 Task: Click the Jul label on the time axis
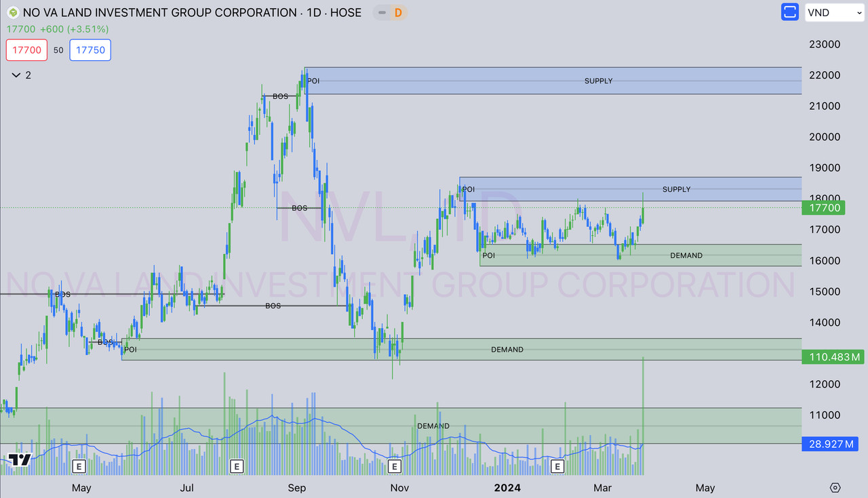point(188,488)
